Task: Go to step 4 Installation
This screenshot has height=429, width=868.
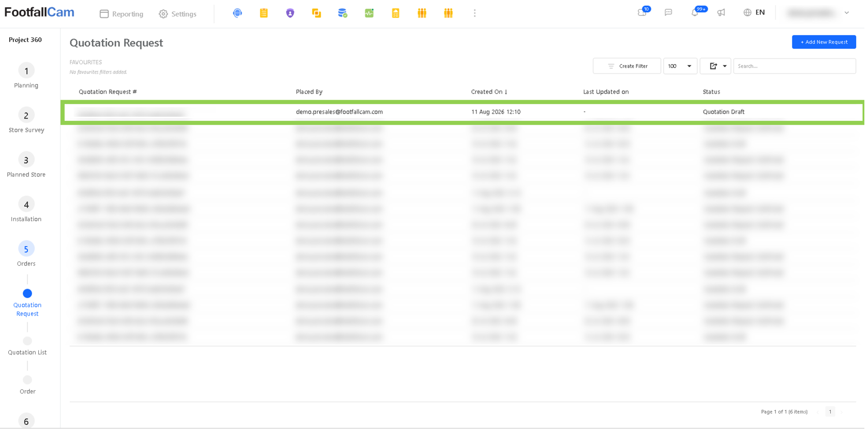Action: (x=26, y=209)
